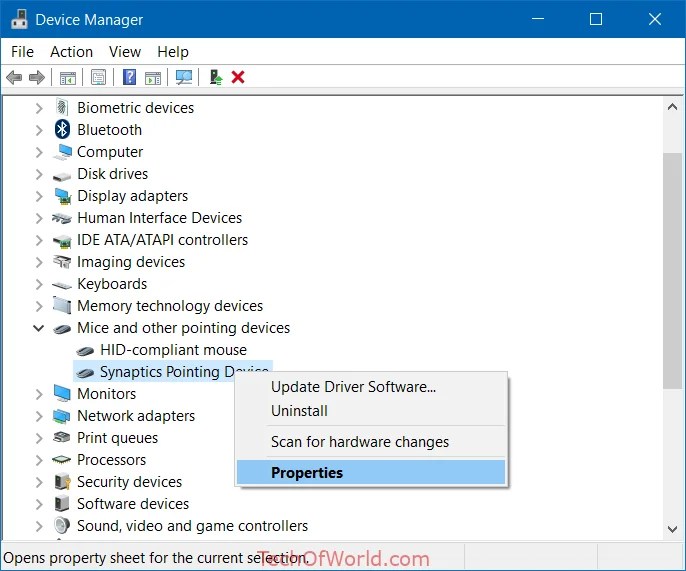Choose Update Driver Software from context menu
Image resolution: width=686 pixels, height=571 pixels.
pos(371,387)
